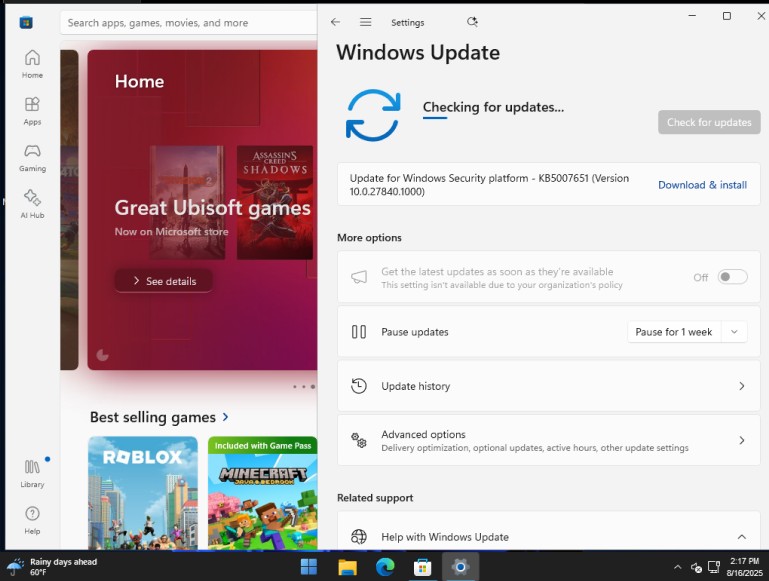Image resolution: width=769 pixels, height=581 pixels.
Task: Open Best selling games list arrow
Action: [226, 417]
